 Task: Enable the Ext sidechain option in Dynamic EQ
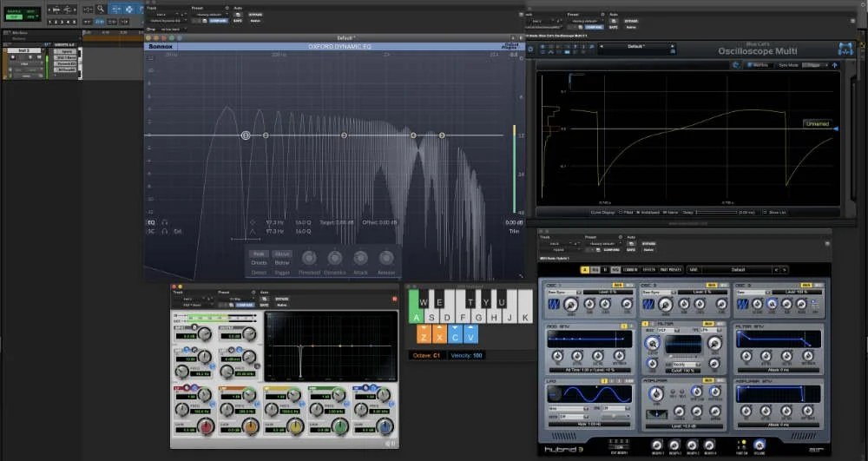(x=178, y=231)
